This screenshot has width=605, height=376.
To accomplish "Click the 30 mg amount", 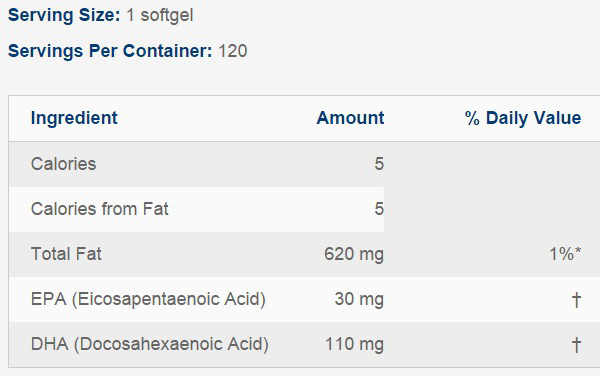I will pyautogui.click(x=359, y=299).
